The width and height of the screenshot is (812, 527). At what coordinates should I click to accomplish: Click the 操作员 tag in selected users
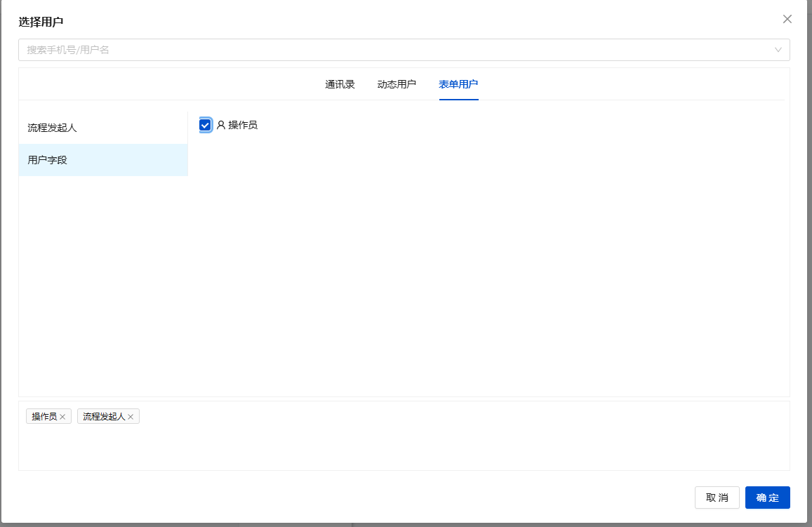[x=44, y=417]
